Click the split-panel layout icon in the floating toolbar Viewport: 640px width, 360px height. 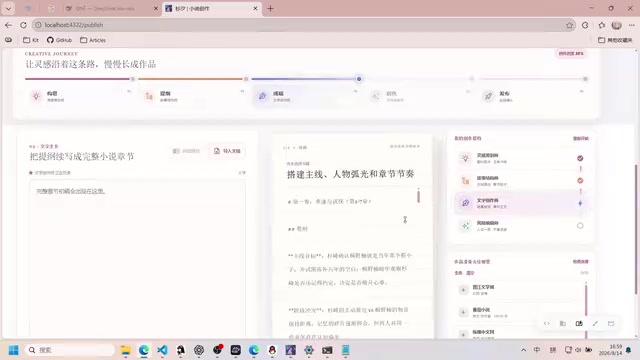click(579, 323)
